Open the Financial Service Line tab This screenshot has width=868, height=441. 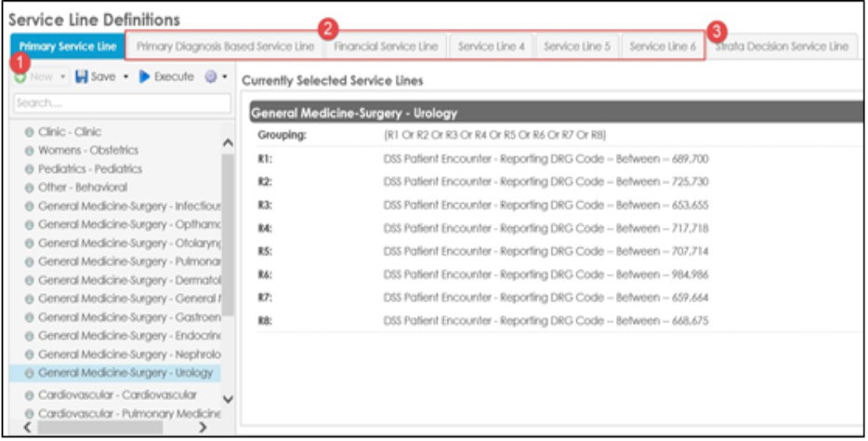click(386, 47)
